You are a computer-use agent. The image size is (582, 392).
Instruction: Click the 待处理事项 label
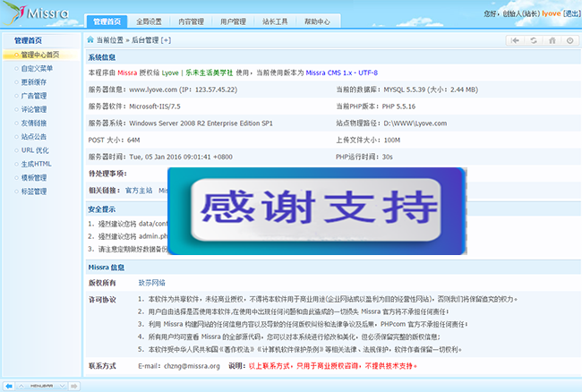(x=107, y=174)
